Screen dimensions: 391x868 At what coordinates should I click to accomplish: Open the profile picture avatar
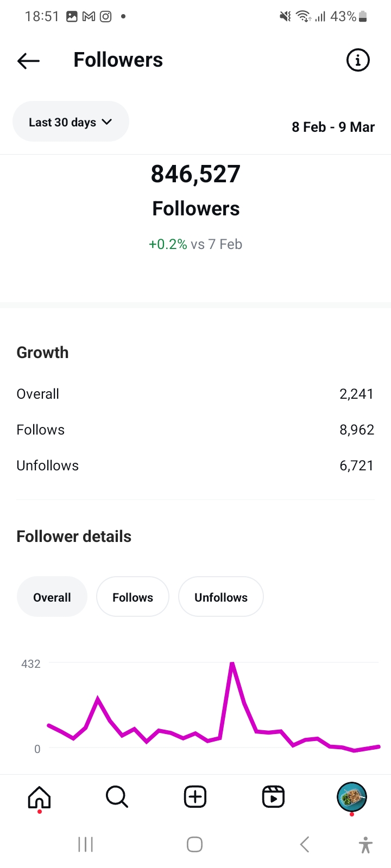(351, 797)
